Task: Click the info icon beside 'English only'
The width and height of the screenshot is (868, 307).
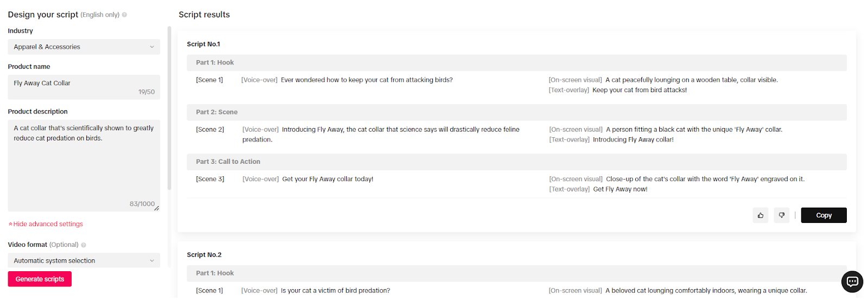Action: tap(124, 15)
